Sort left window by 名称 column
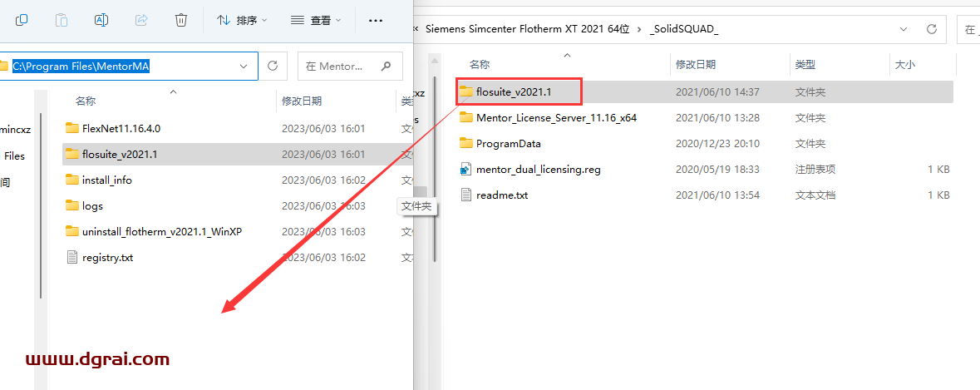This screenshot has height=390, width=980. [x=85, y=101]
